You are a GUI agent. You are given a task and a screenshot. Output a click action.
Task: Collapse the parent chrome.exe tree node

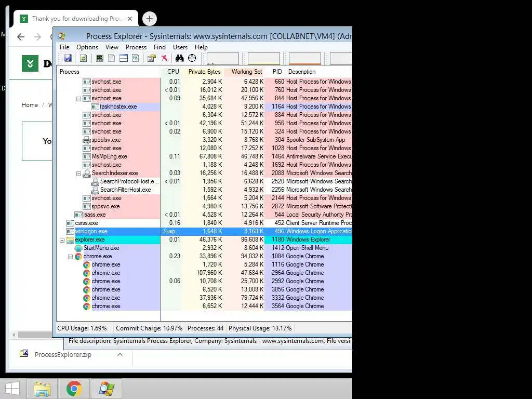pos(70,257)
